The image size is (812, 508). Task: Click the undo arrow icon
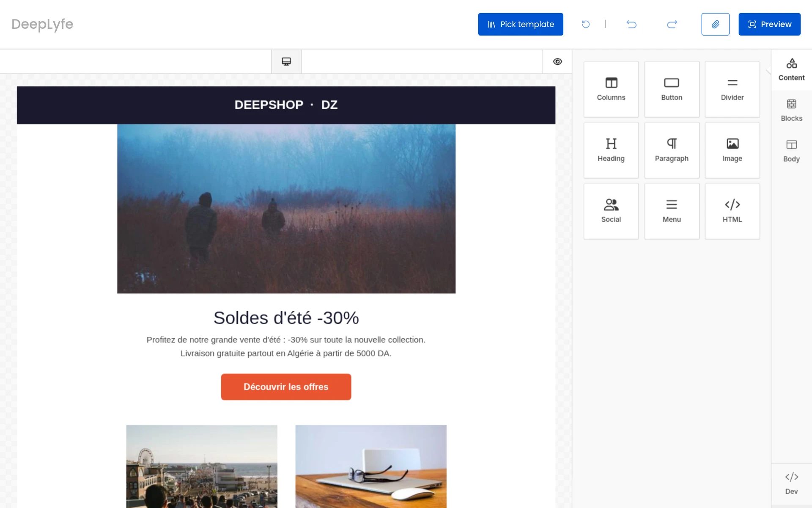tap(631, 24)
